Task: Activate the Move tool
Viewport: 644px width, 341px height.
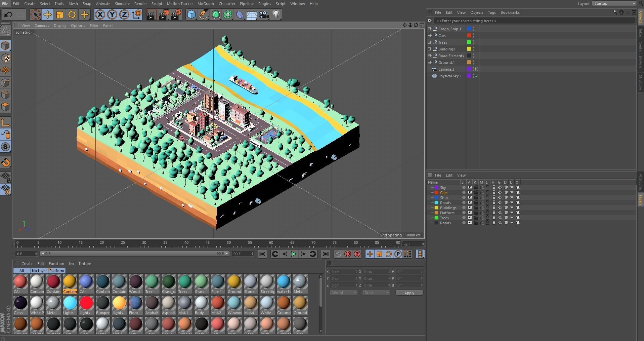Action: click(x=48, y=14)
